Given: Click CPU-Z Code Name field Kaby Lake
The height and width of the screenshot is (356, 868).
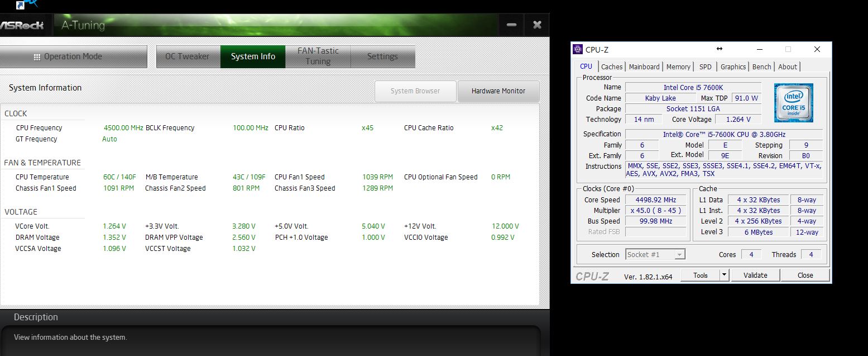Looking at the screenshot, I should [x=660, y=98].
